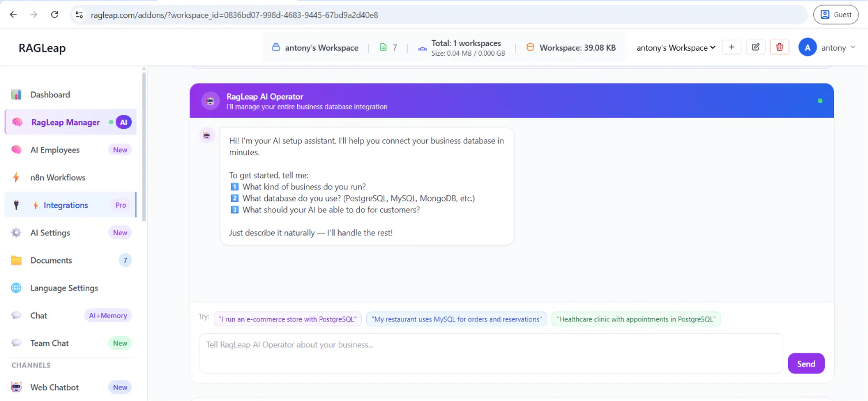Click the purple Send button
This screenshot has width=868, height=401.
point(806,364)
